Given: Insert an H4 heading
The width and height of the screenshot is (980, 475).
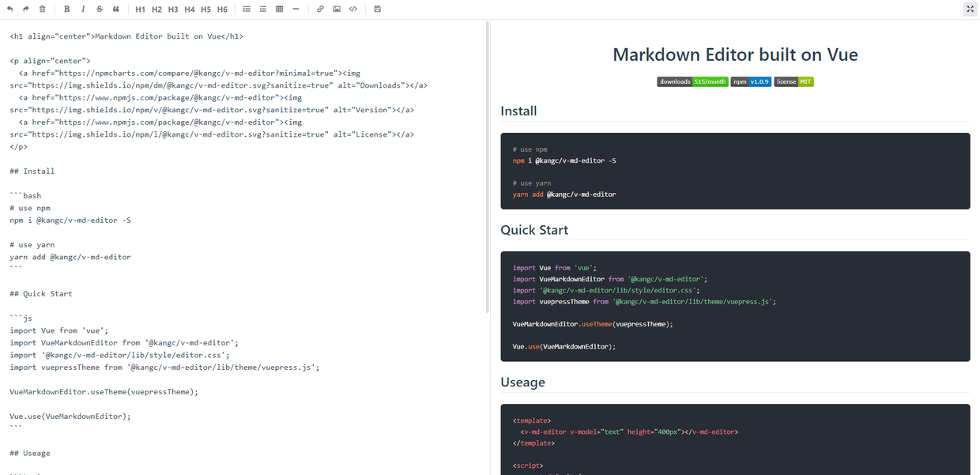Looking at the screenshot, I should pyautogui.click(x=190, y=9).
